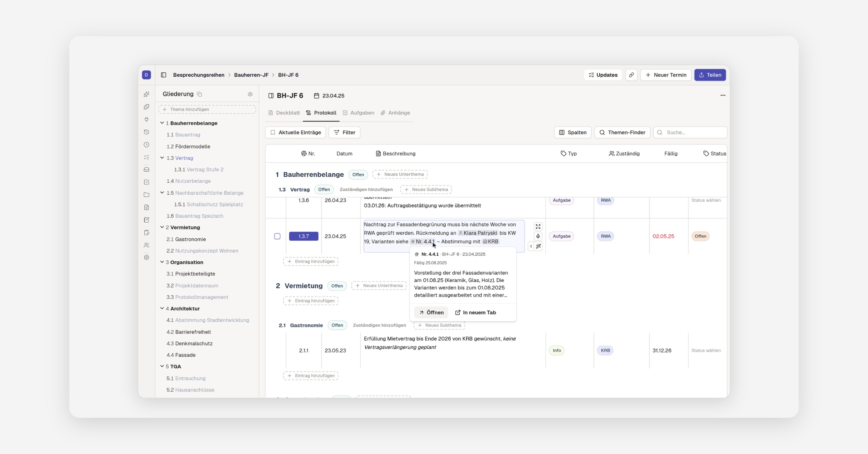Open the checklist icon in left rail
The image size is (868, 454).
pyautogui.click(x=146, y=157)
